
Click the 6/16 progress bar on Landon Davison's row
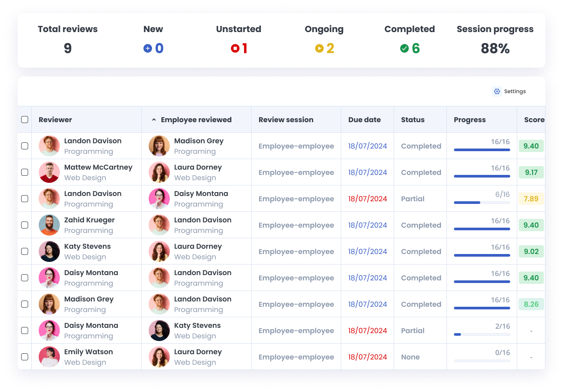tap(482, 203)
